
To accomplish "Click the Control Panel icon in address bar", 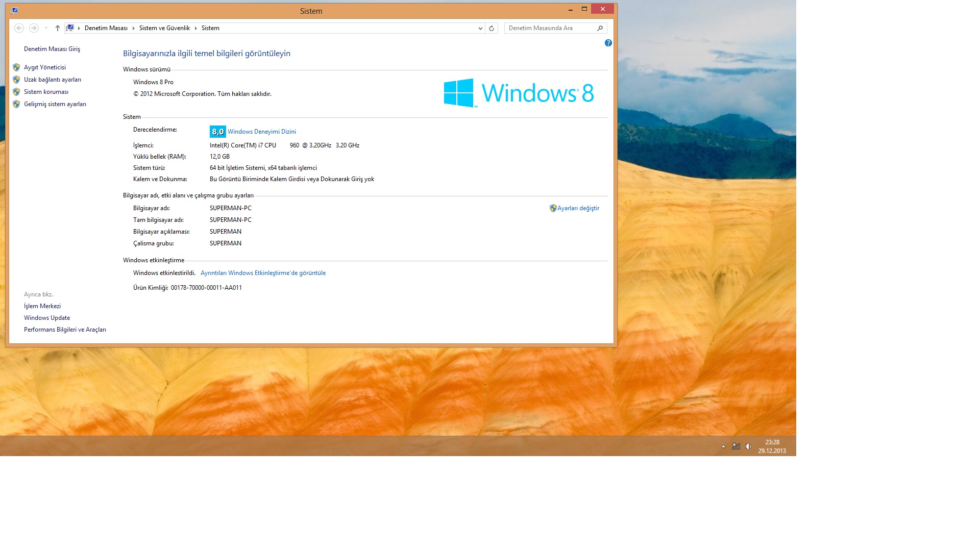I will 70,28.
